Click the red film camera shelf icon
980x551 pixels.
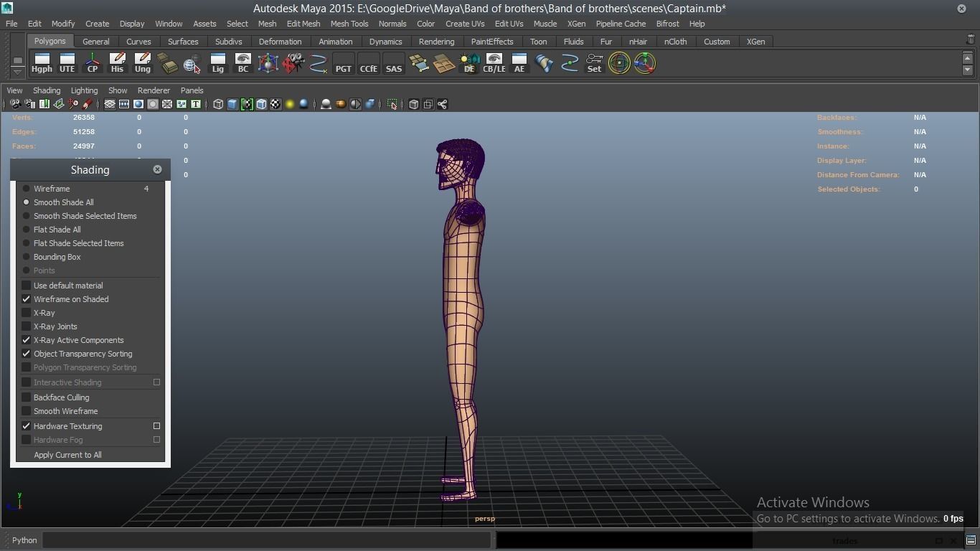click(x=293, y=63)
